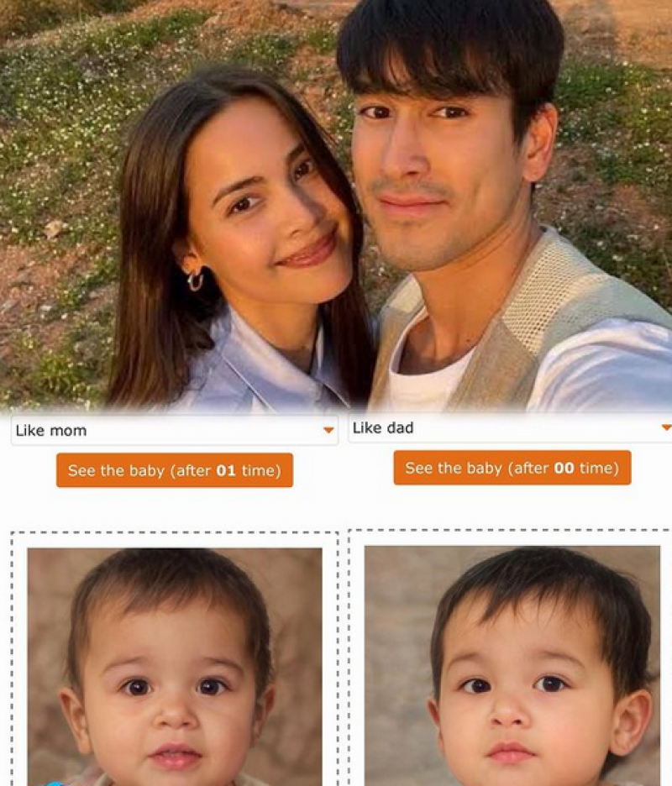Open the "Like dad" dropdown arrow
Viewport: 672px width, 786px height.
[x=666, y=427]
